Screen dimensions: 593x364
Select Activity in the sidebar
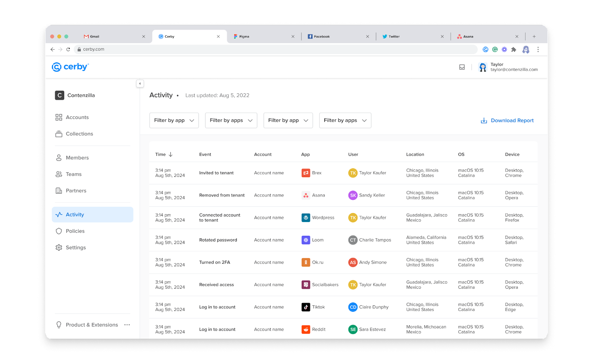[x=93, y=215]
